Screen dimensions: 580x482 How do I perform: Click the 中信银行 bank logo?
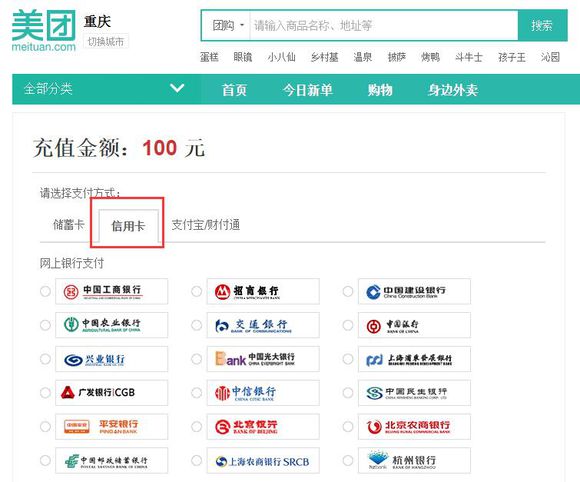263,392
